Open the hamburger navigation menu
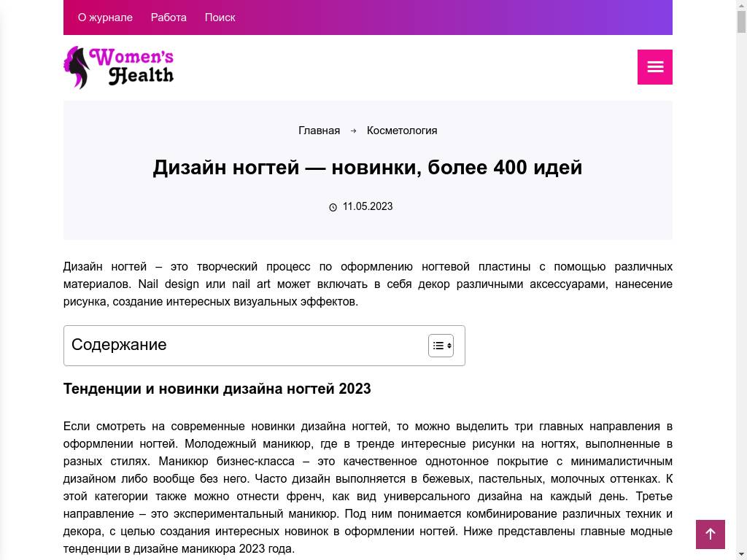The width and height of the screenshot is (747, 560). (654, 66)
